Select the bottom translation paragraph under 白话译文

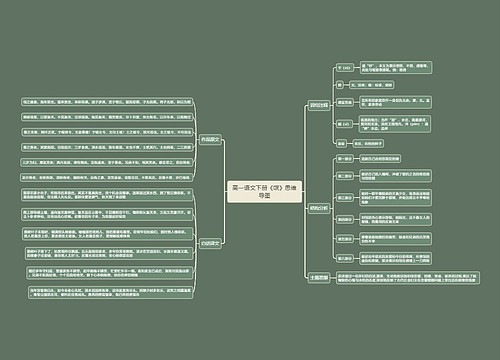111,292
